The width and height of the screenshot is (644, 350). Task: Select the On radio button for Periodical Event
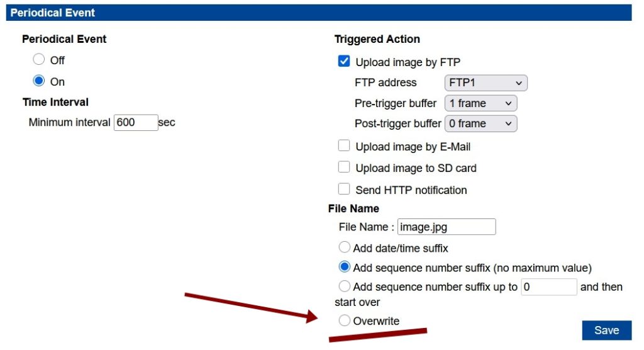pyautogui.click(x=38, y=81)
